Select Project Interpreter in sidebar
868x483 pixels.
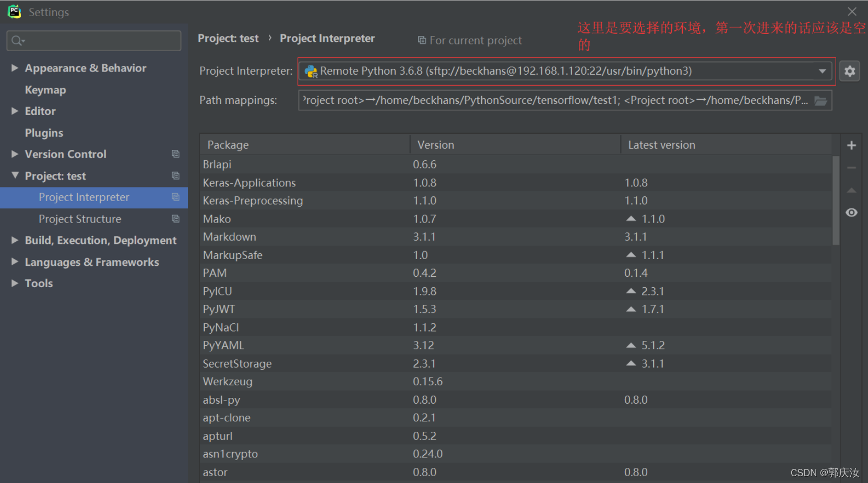(x=94, y=197)
